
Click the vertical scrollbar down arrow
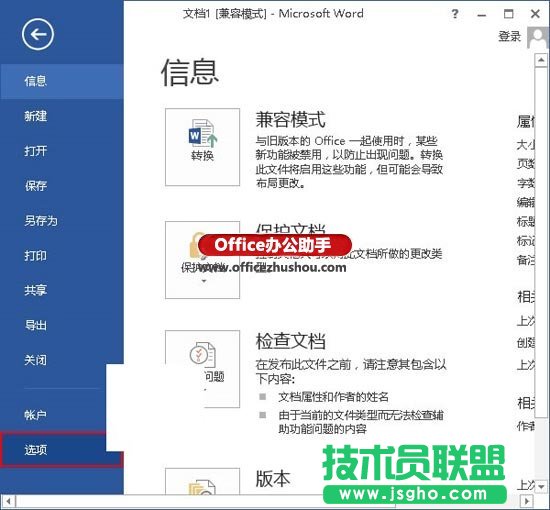tap(541, 486)
